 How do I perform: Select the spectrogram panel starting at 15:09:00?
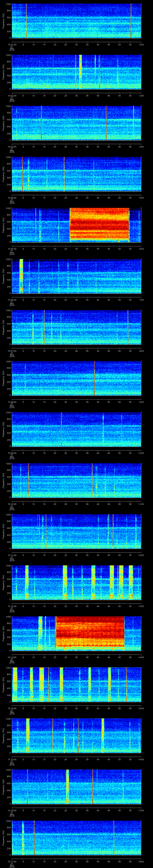tap(77, 429)
